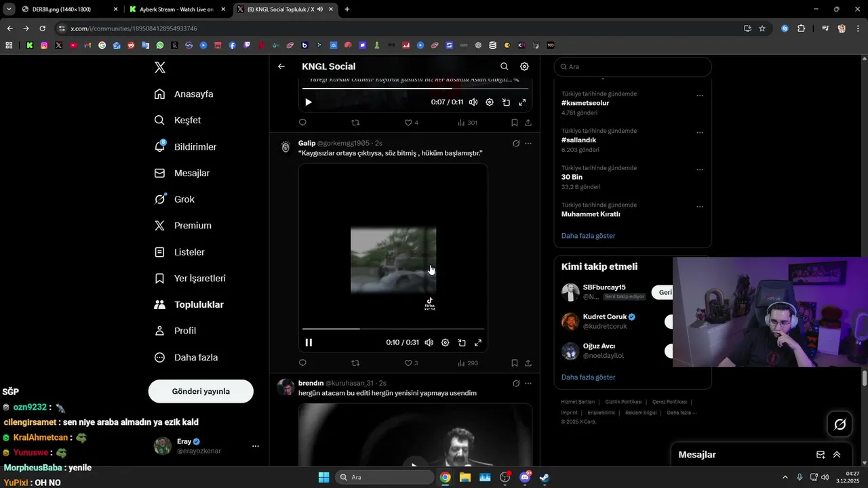Bookmark Galip's post with 293 views
Image resolution: width=868 pixels, height=488 pixels.
514,363
